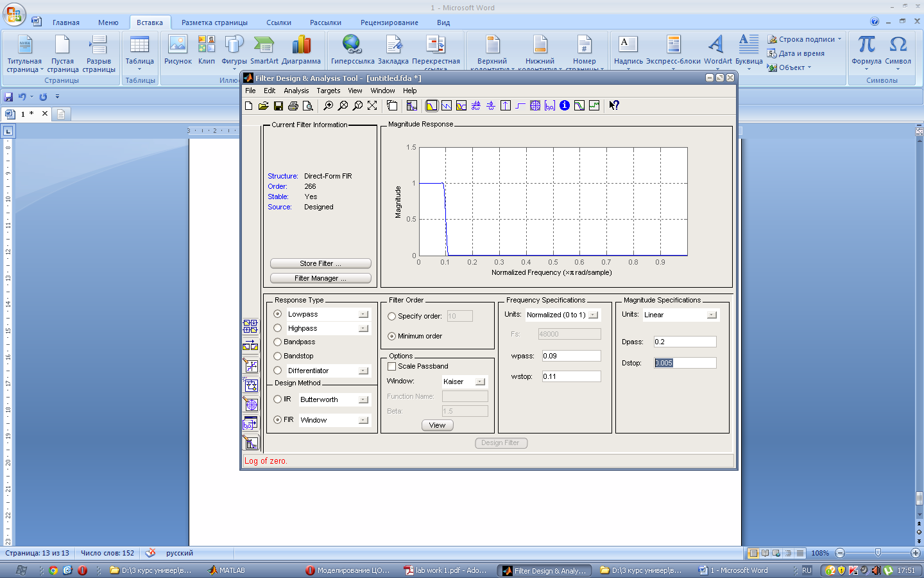Click Word zoom slider handle
The width and height of the screenshot is (924, 578).
coord(878,553)
